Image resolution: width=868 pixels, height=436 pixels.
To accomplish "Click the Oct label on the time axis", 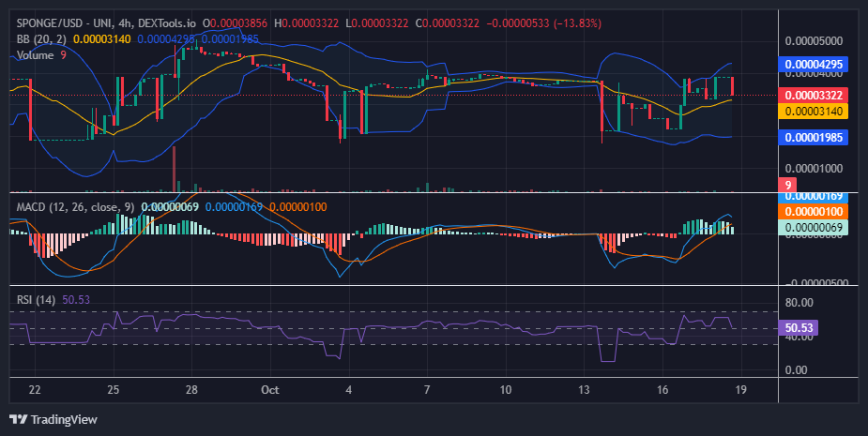I will pos(270,389).
